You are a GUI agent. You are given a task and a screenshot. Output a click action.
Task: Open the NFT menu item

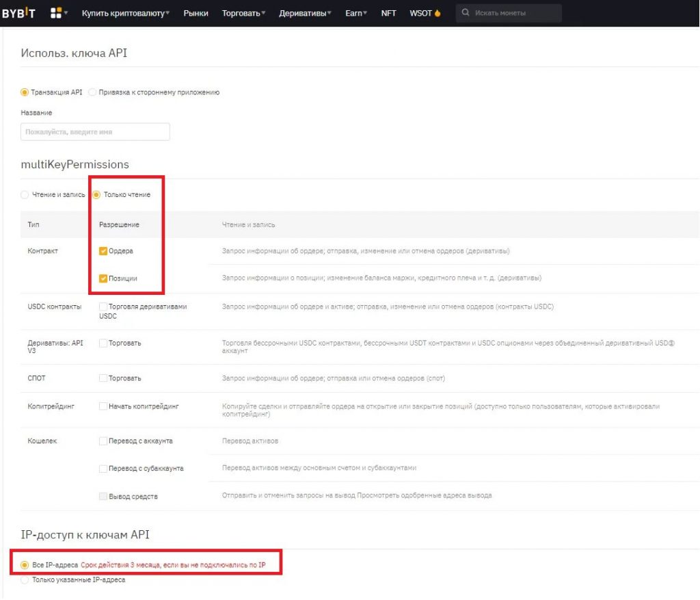(x=388, y=13)
